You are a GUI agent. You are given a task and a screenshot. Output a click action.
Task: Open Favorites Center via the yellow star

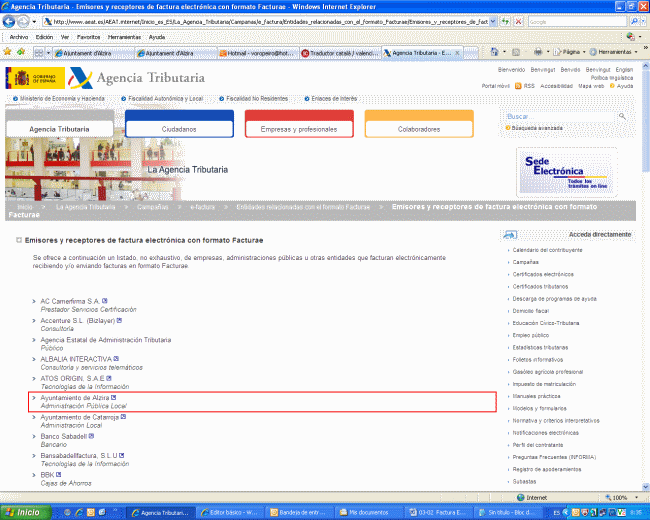pyautogui.click(x=7, y=51)
